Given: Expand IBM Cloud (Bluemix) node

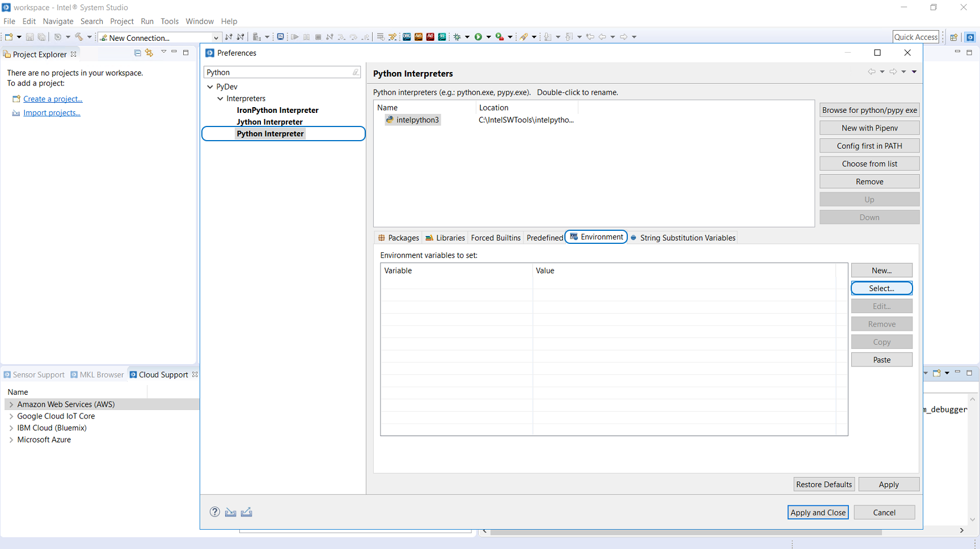Looking at the screenshot, I should [x=11, y=428].
